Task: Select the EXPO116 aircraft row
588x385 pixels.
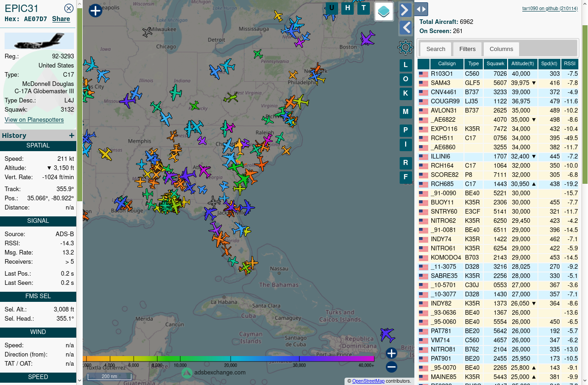Action: 498,129
